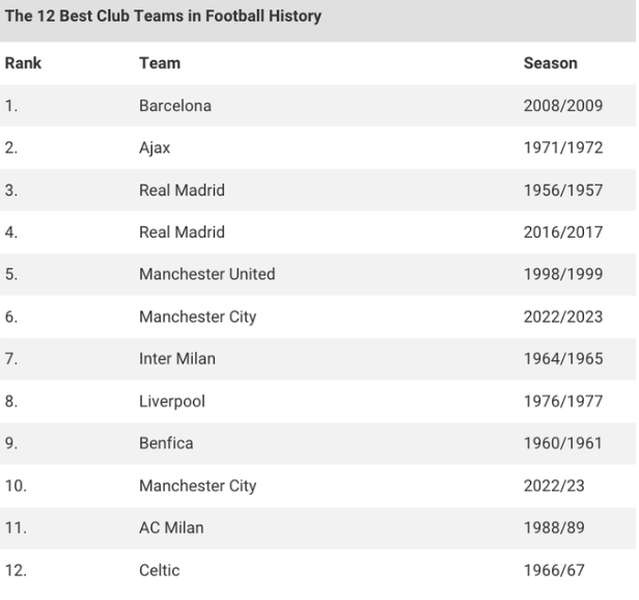The height and width of the screenshot is (600, 639).
Task: Select the Benfica team cell
Action: (x=166, y=443)
